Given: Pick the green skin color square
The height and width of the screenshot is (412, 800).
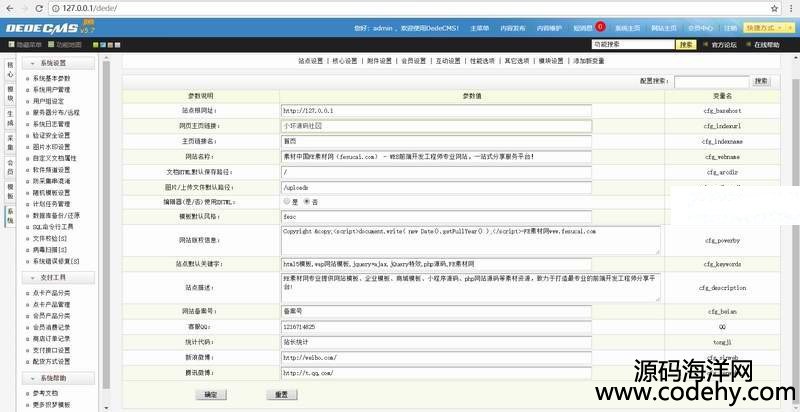Looking at the screenshot, I should click(95, 45).
